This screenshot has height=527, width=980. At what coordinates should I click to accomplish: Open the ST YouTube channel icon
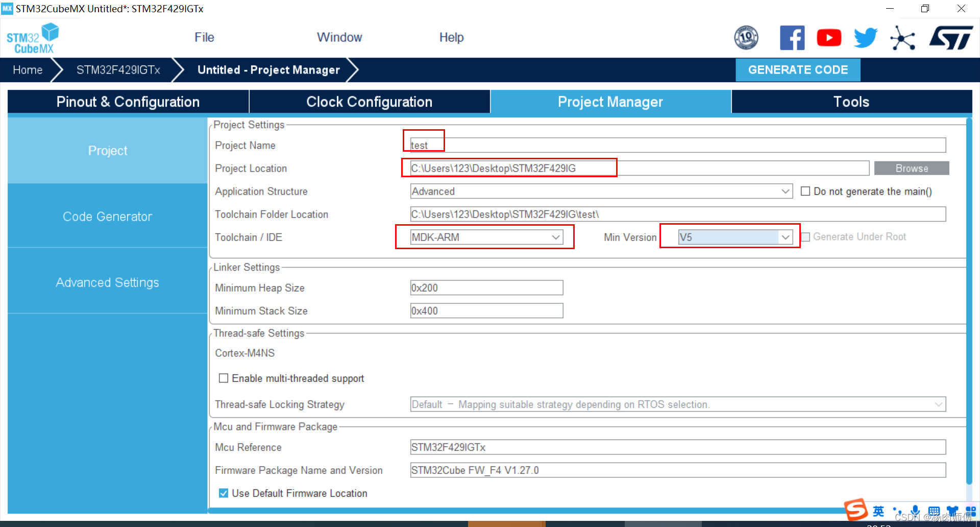[x=829, y=38]
